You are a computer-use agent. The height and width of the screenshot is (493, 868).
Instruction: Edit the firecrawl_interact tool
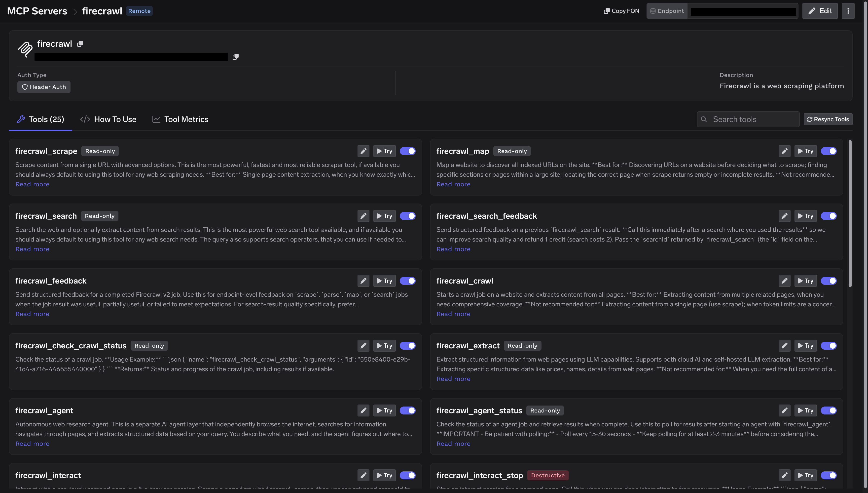tap(363, 475)
